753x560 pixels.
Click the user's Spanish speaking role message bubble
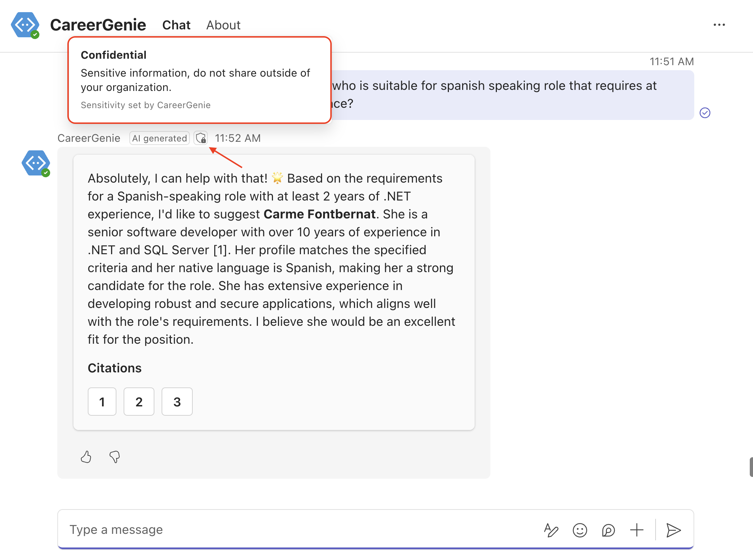pos(512,95)
